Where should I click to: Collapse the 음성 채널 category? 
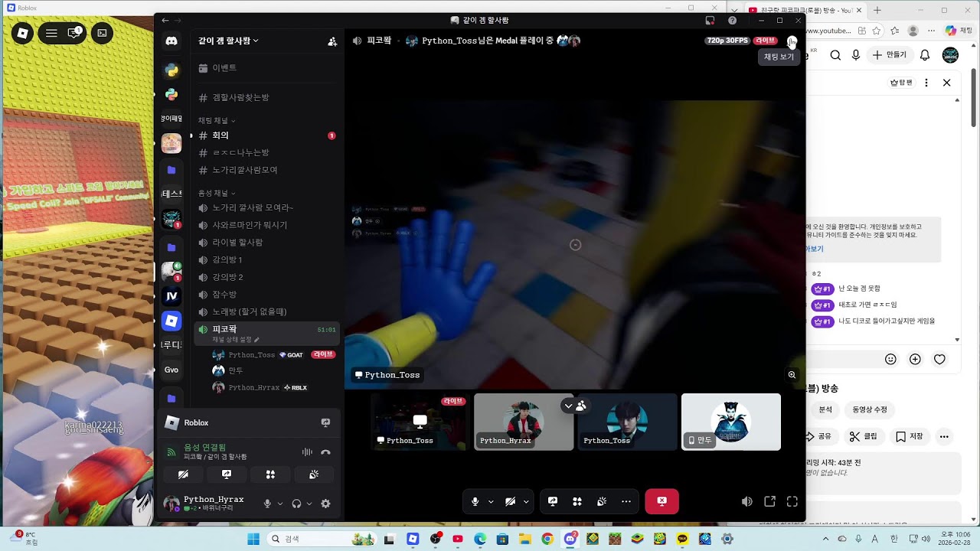[x=217, y=194]
